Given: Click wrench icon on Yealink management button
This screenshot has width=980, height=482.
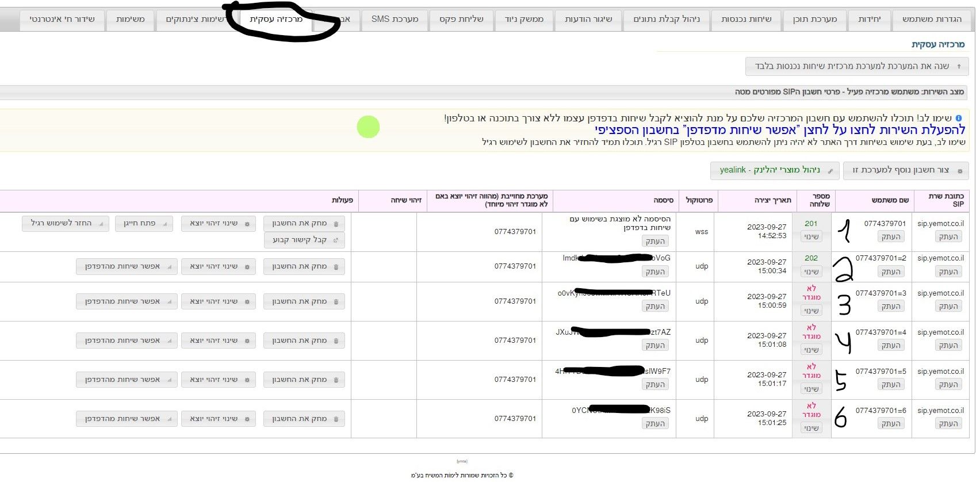Looking at the screenshot, I should coord(830,171).
